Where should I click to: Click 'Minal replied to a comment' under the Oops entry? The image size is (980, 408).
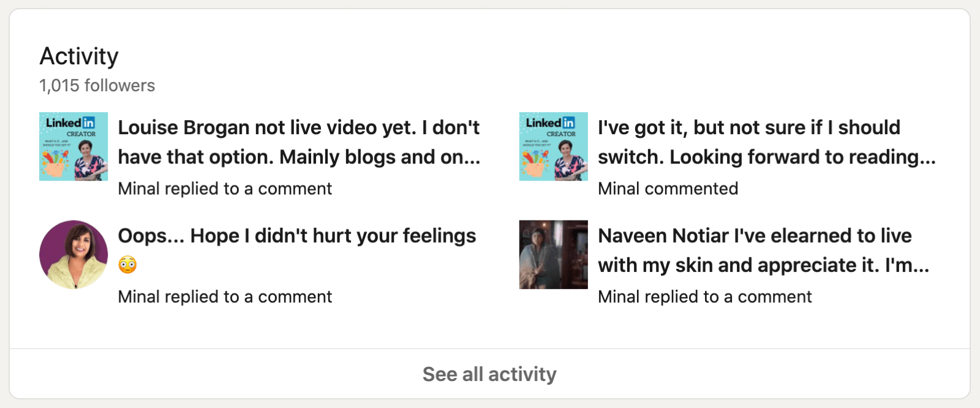(225, 297)
